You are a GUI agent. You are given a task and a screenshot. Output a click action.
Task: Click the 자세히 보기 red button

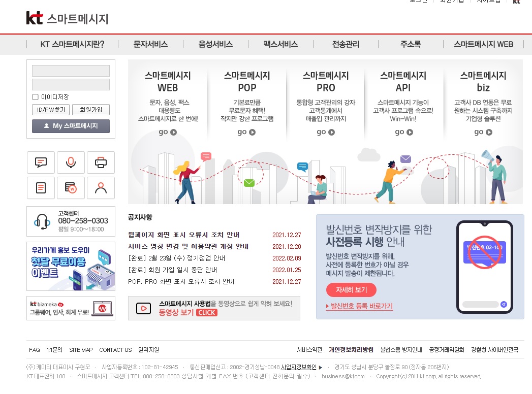pos(351,290)
